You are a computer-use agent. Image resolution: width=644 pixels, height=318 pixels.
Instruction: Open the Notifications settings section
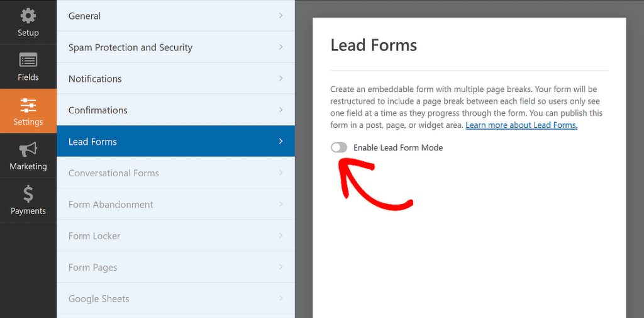pos(95,79)
